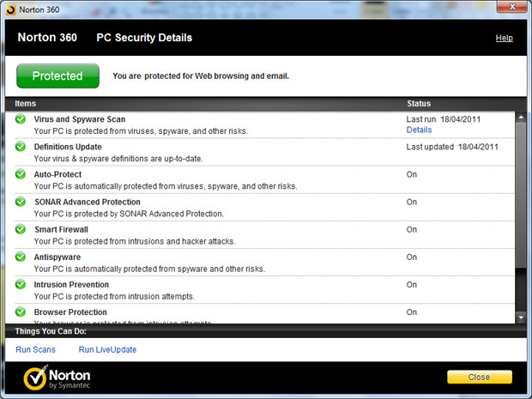Open the Help link
This screenshot has height=399, width=532.
pyautogui.click(x=504, y=38)
